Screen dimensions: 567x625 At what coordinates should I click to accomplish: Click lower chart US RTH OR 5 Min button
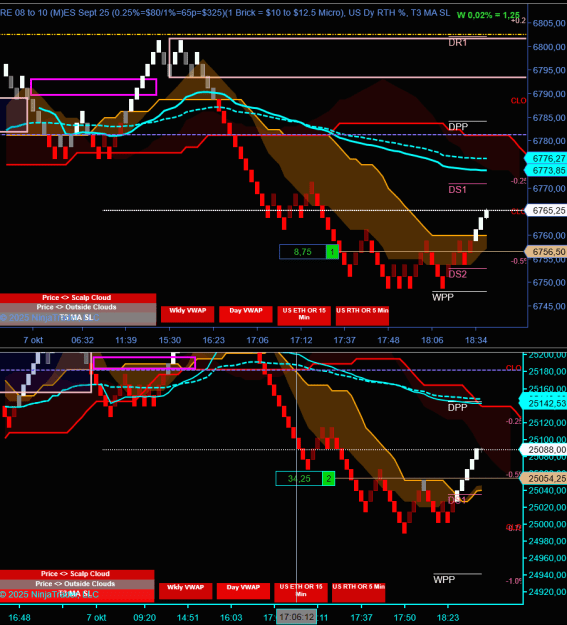pos(358,592)
